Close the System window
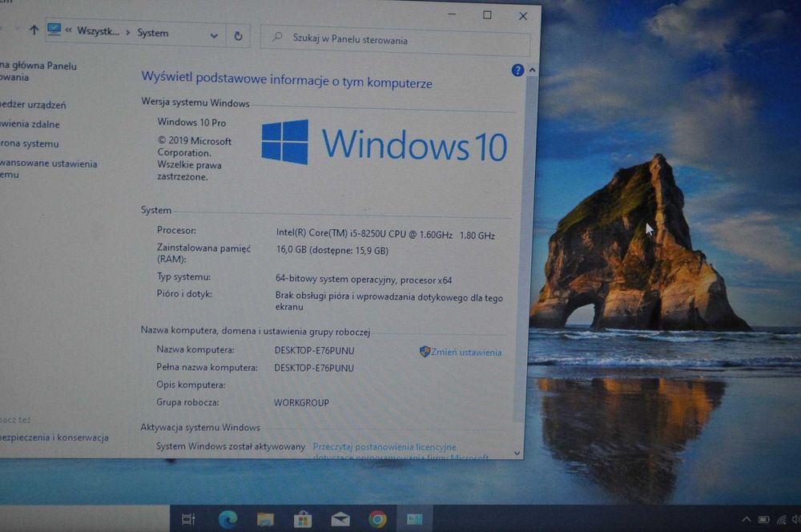Screen dimensions: 801x532 click(523, 16)
